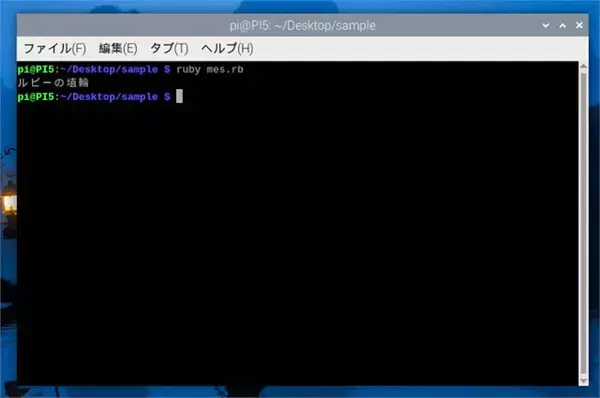
Task: Open the ファイル(F) menu
Action: [x=55, y=49]
